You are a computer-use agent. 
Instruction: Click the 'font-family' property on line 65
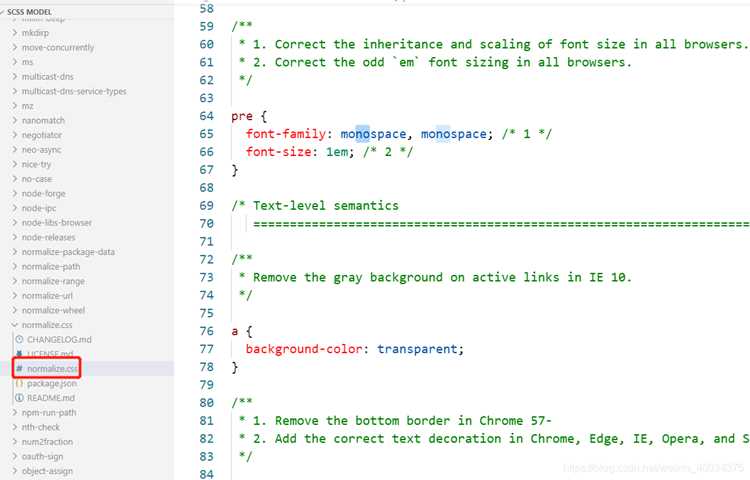(286, 134)
